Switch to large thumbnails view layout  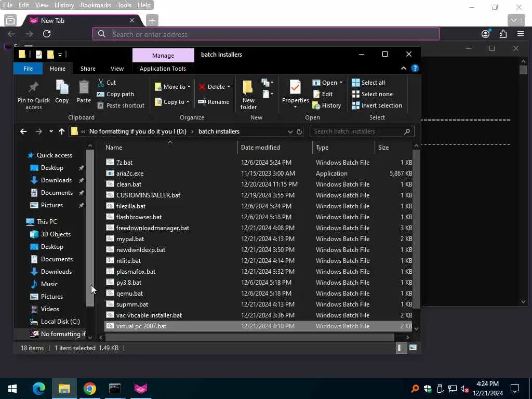(413, 348)
